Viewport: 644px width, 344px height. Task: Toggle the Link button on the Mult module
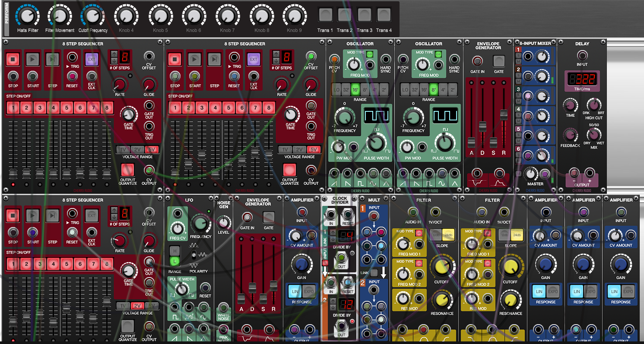tap(374, 273)
